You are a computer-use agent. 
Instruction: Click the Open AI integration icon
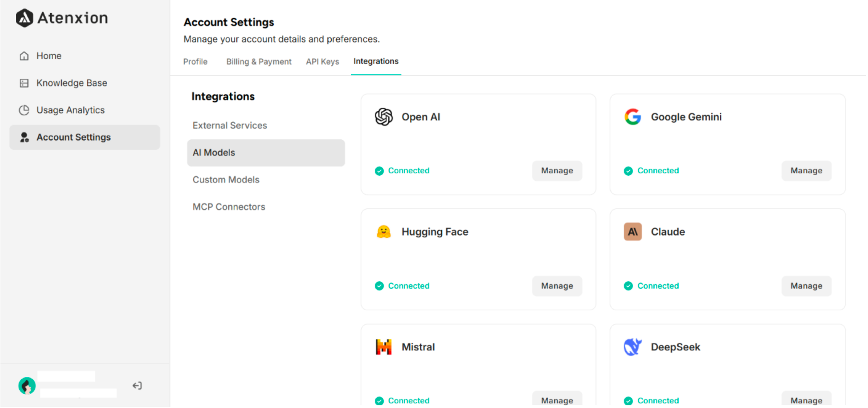[384, 117]
